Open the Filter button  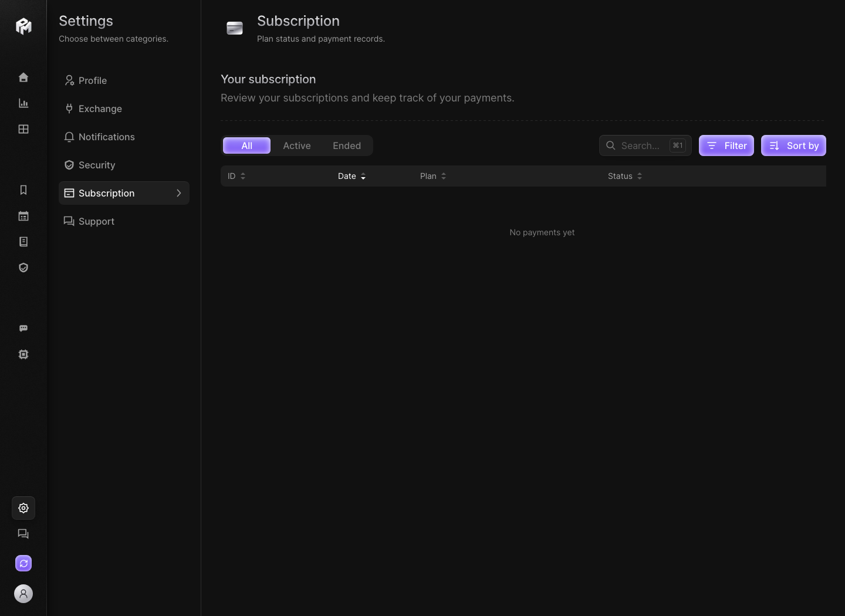pos(726,145)
